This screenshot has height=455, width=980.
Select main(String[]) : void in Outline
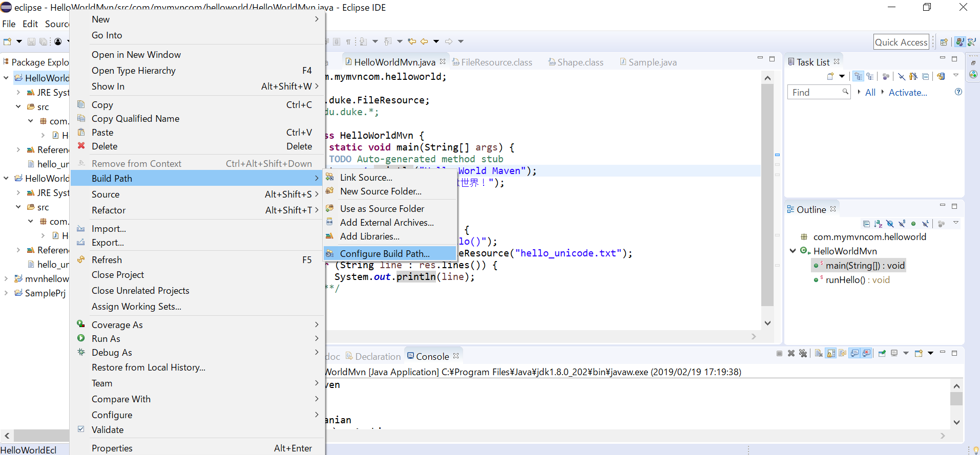859,265
